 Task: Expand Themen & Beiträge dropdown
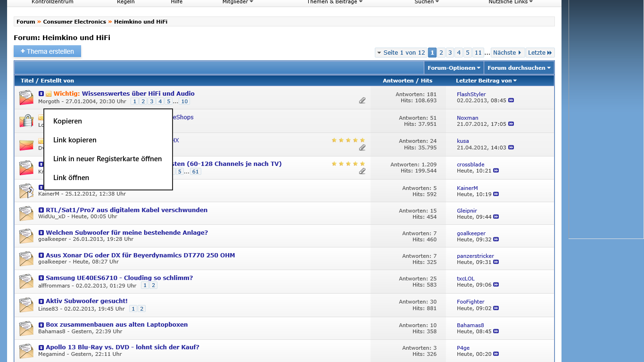(x=335, y=2)
